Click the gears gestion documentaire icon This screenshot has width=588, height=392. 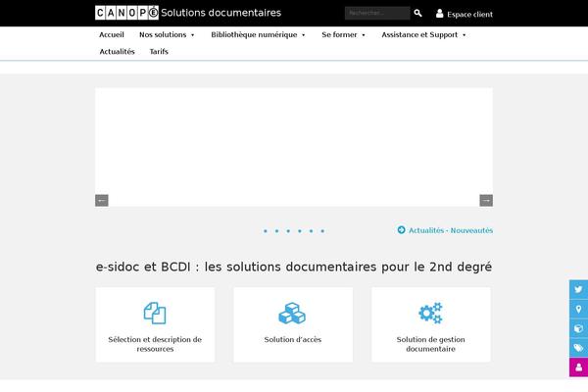(x=430, y=313)
